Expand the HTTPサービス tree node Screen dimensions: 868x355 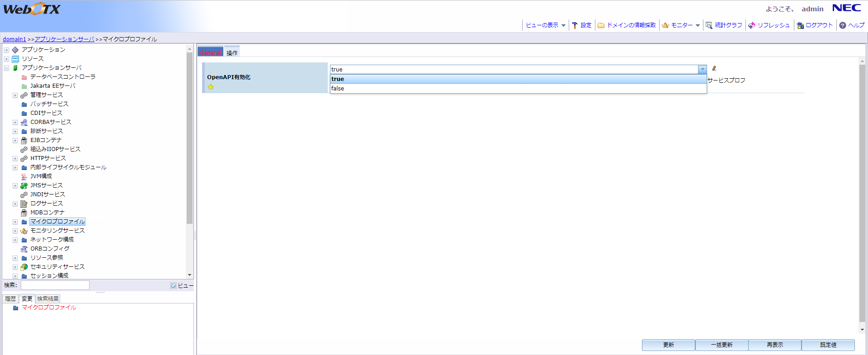click(x=15, y=159)
